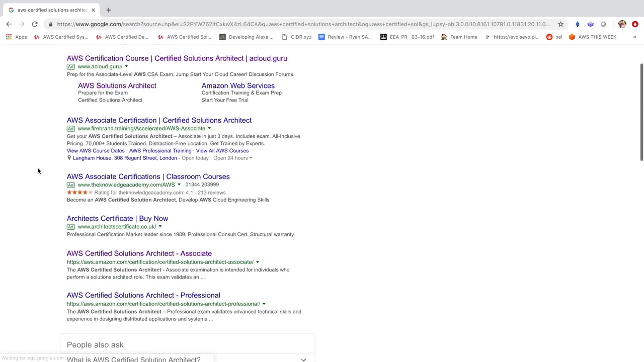Show hidden bookmarks with the overflow chevron
The width and height of the screenshot is (644, 362).
tap(634, 37)
